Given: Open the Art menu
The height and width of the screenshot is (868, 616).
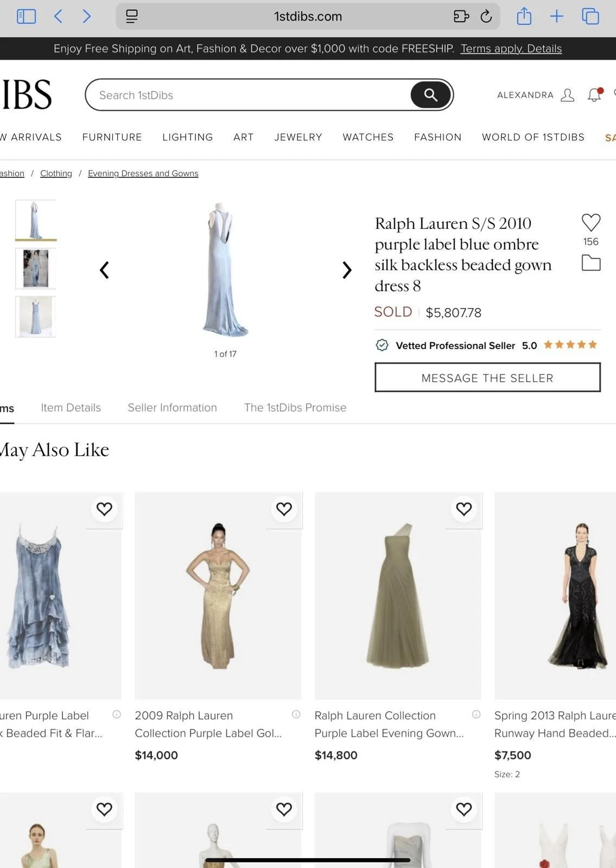Looking at the screenshot, I should point(244,137).
